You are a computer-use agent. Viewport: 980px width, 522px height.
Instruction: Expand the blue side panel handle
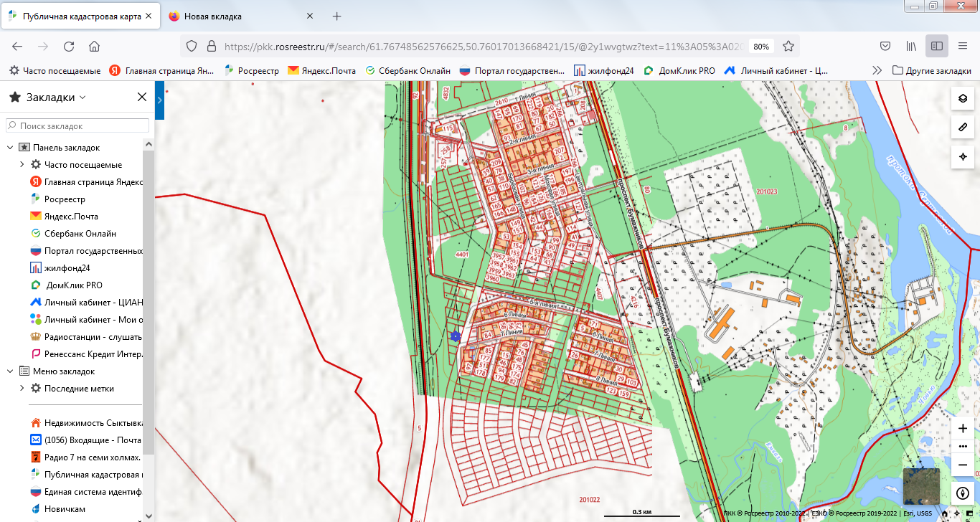(x=160, y=102)
